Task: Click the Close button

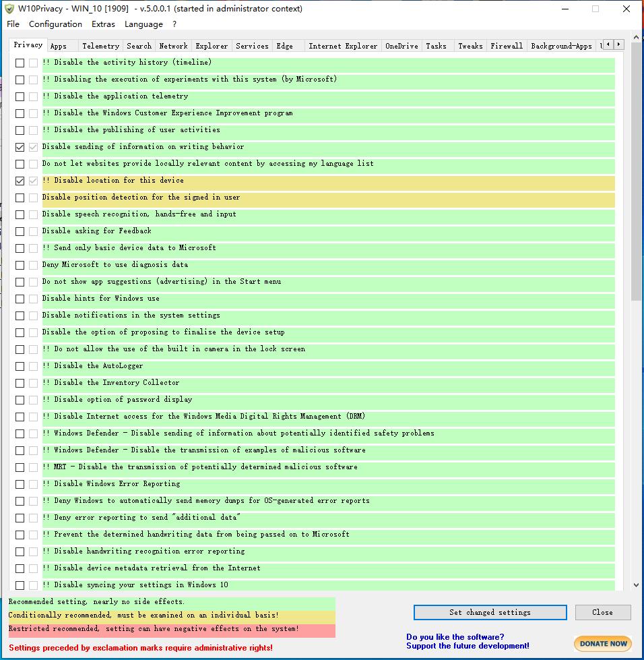Action: coord(602,612)
